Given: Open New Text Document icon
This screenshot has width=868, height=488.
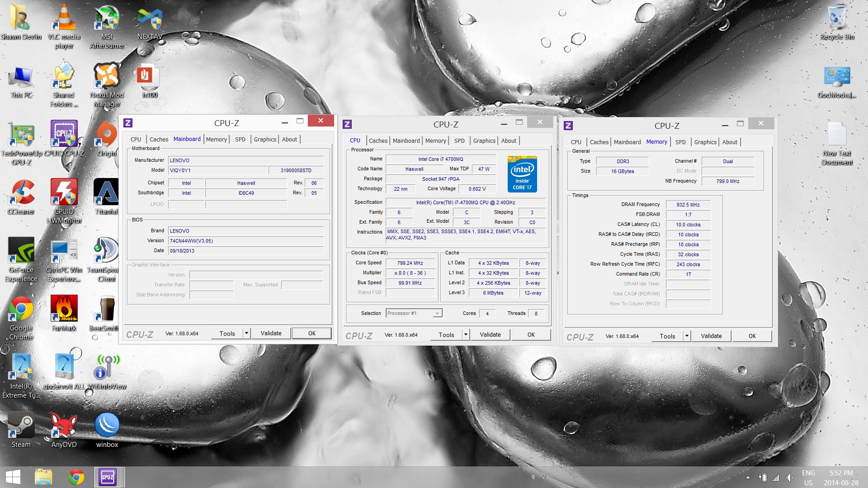Looking at the screenshot, I should 837,144.
